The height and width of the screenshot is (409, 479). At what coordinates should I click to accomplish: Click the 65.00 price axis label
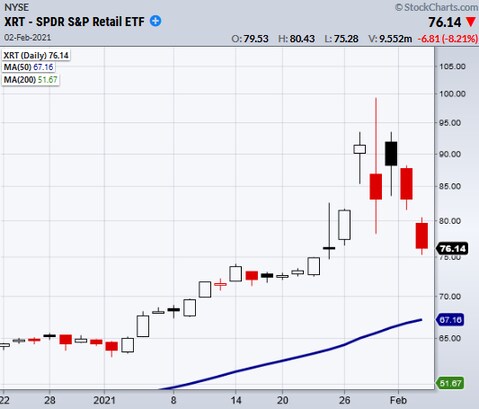coord(450,338)
